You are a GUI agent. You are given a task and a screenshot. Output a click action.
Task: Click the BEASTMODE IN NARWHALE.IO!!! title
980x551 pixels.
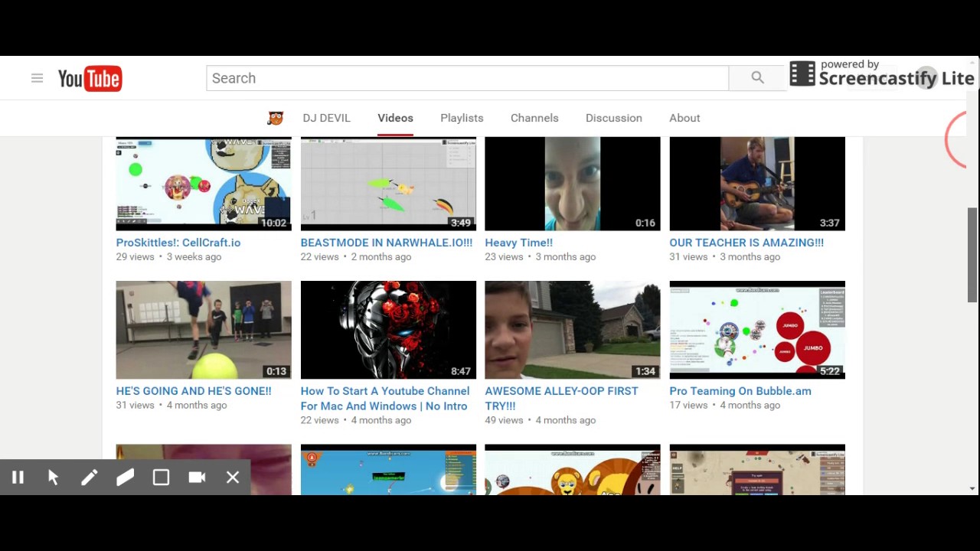click(387, 243)
